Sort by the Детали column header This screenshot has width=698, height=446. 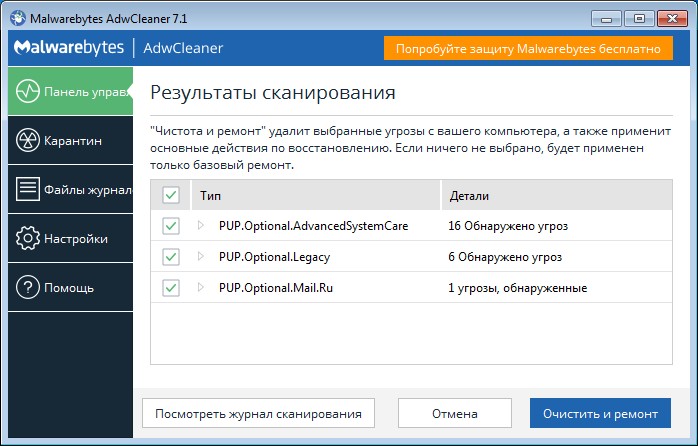tap(557, 195)
